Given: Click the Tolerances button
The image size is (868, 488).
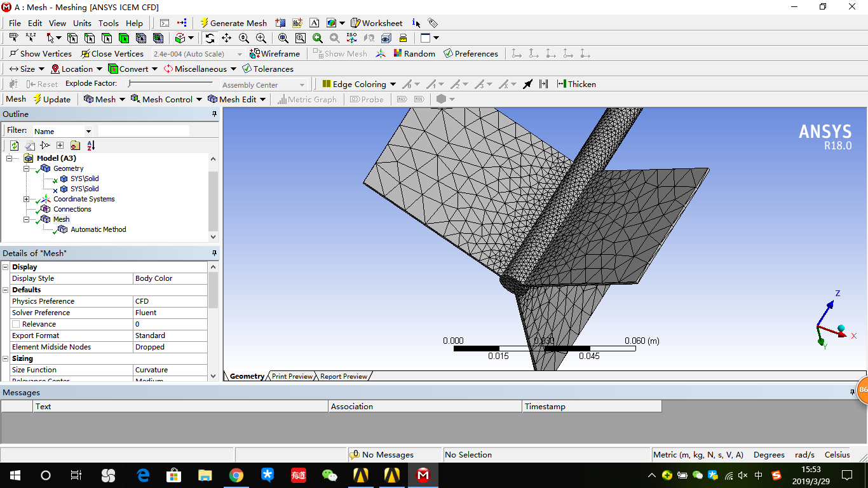Looking at the screenshot, I should tap(268, 69).
